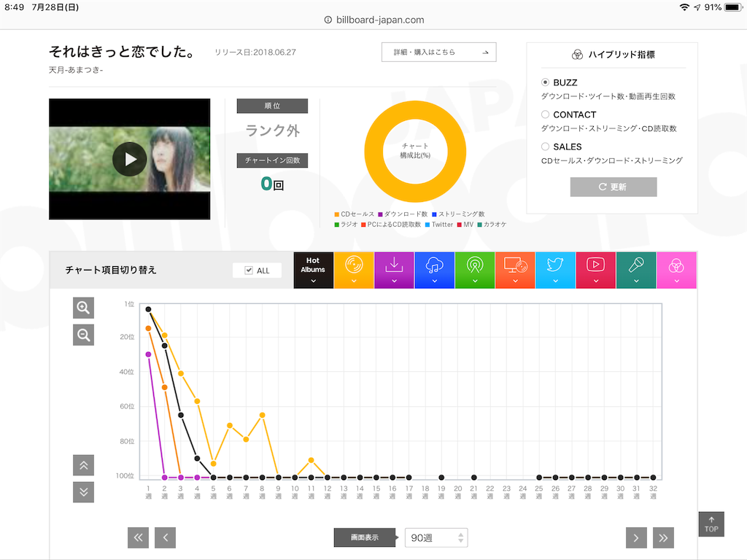The image size is (747, 560).
Task: Click the Wi-Fi status icon
Action: [x=684, y=7]
